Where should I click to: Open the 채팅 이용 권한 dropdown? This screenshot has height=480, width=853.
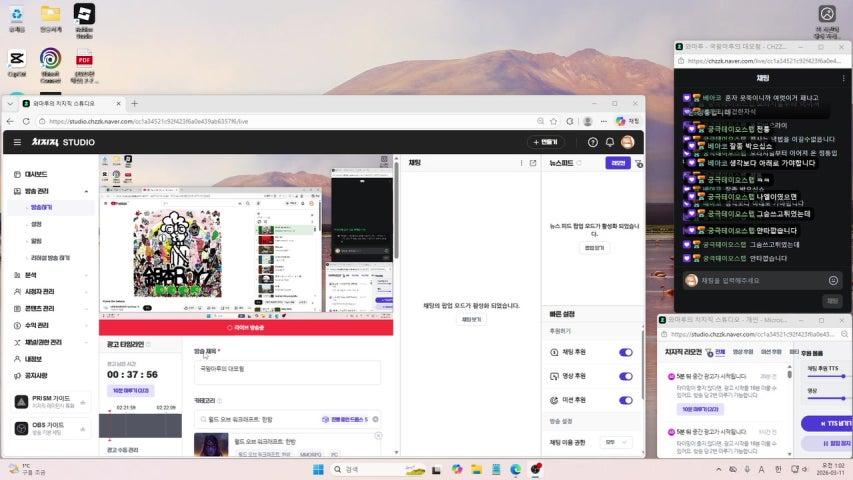[616, 442]
